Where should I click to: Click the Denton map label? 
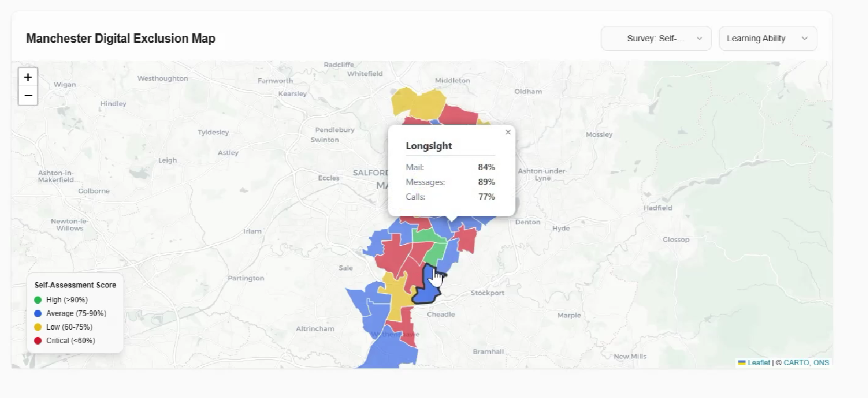click(x=528, y=222)
